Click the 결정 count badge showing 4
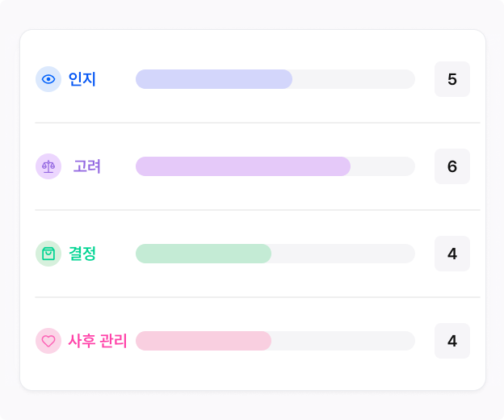The height and width of the screenshot is (420, 504). pos(452,254)
